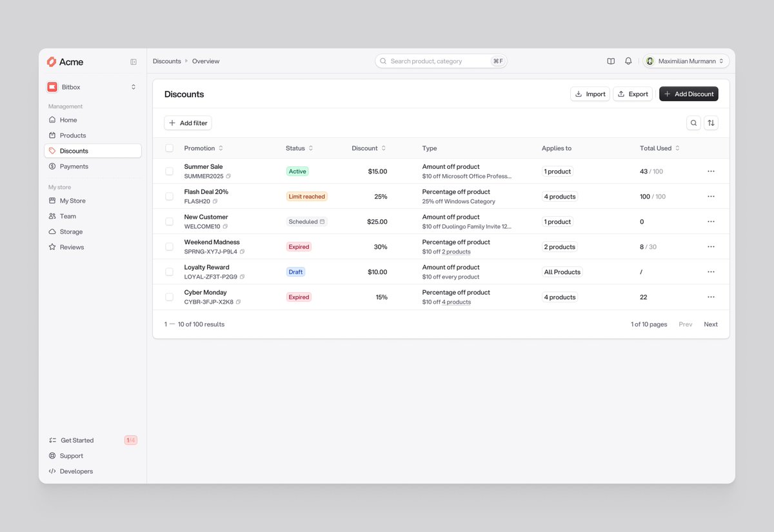Sort by Discount column

pyautogui.click(x=369, y=148)
